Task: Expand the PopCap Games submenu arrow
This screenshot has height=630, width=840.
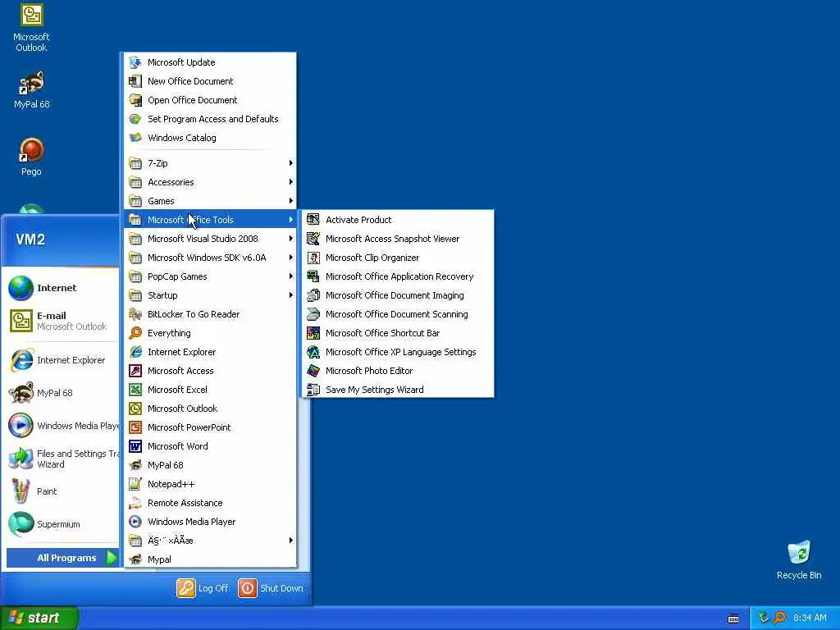Action: click(291, 276)
